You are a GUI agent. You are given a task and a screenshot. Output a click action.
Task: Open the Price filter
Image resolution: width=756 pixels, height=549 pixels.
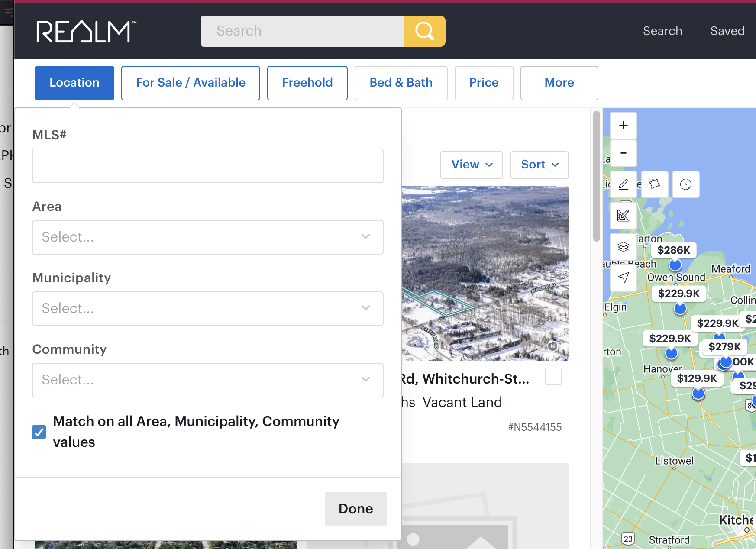point(484,83)
